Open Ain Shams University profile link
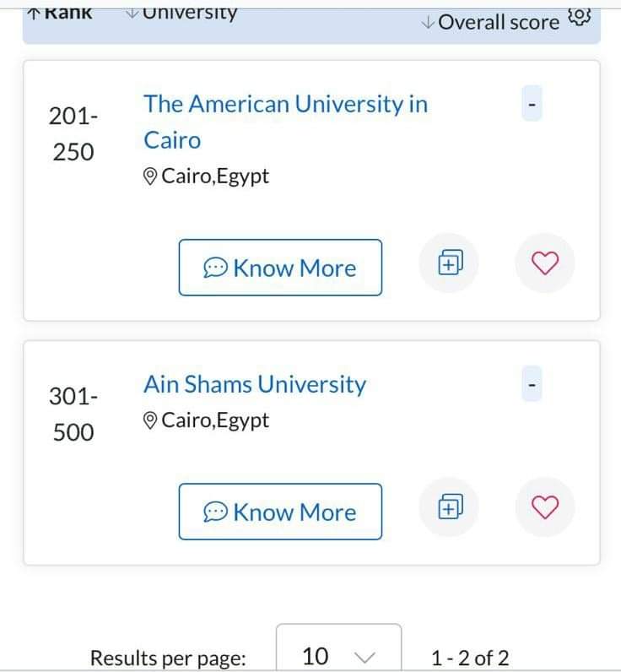Screen dimensions: 621x672 pos(255,385)
